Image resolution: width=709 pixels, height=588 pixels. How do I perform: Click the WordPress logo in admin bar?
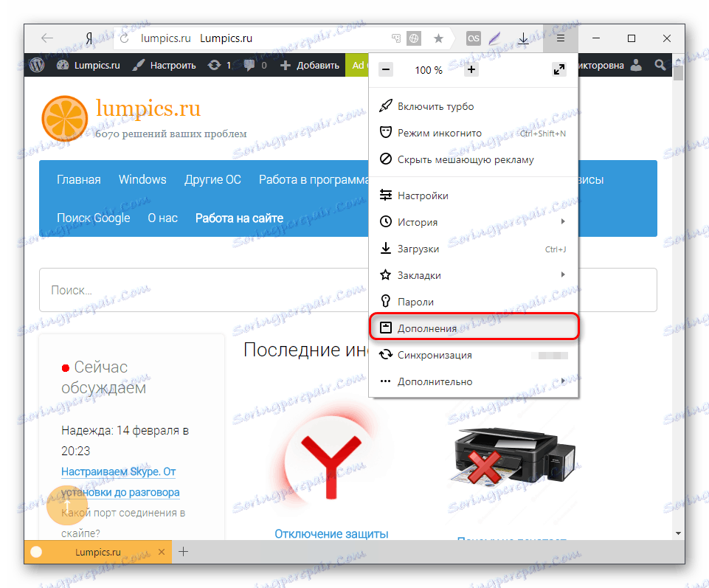pyautogui.click(x=37, y=65)
